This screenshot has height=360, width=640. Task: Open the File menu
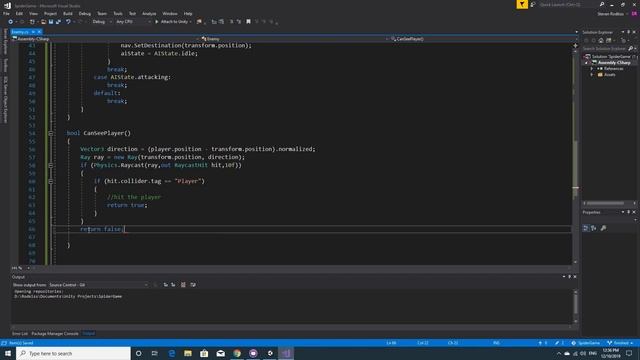7,13
